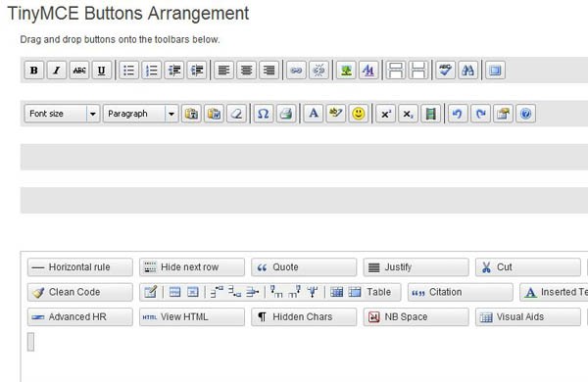The image size is (588, 382).
Task: Click the Remove Formatting eraser icon
Action: point(236,114)
